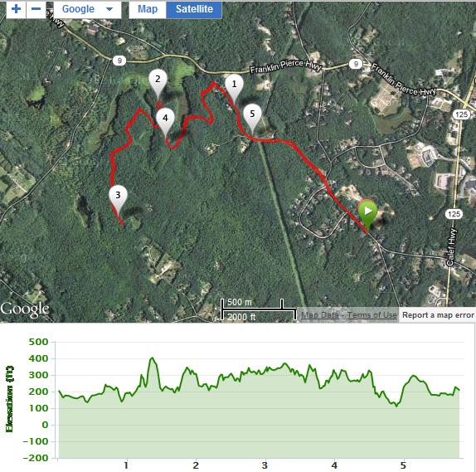The width and height of the screenshot is (476, 472).
Task: Click the dropdown arrow beside Google
Action: point(109,9)
